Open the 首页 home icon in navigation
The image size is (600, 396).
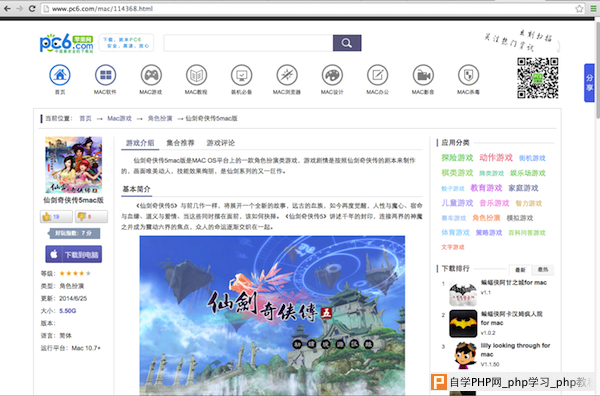point(60,75)
